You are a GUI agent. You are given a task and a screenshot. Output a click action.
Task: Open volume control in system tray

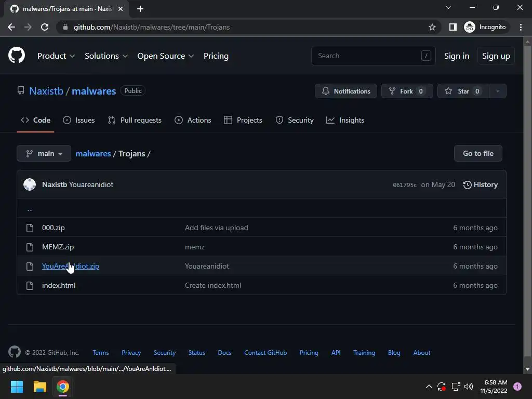(469, 387)
